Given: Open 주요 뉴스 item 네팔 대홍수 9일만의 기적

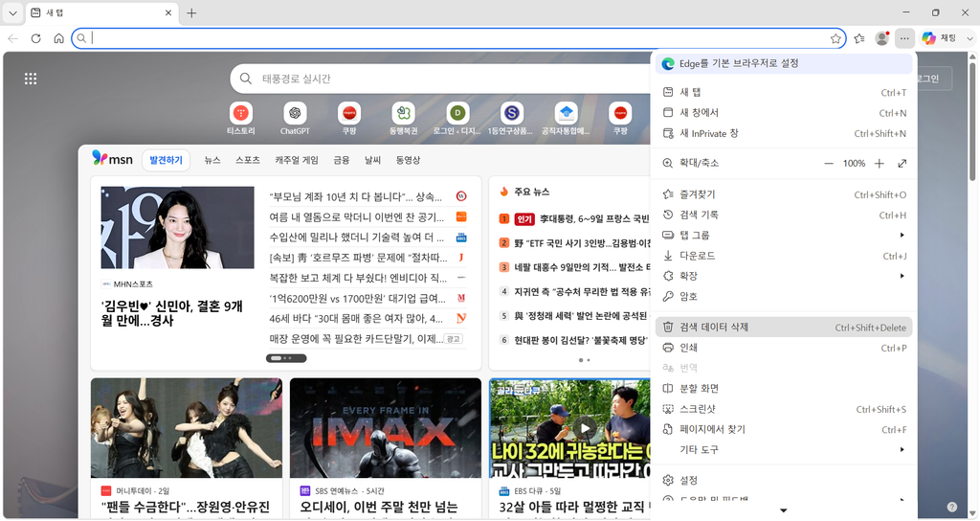Looking at the screenshot, I should (581, 267).
